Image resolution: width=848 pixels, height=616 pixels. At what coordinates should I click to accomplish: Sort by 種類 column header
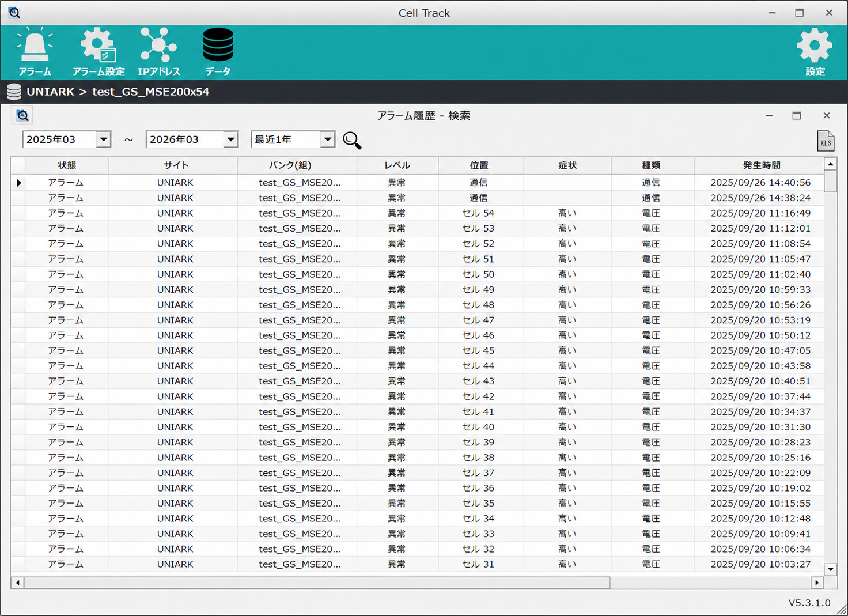pyautogui.click(x=652, y=165)
